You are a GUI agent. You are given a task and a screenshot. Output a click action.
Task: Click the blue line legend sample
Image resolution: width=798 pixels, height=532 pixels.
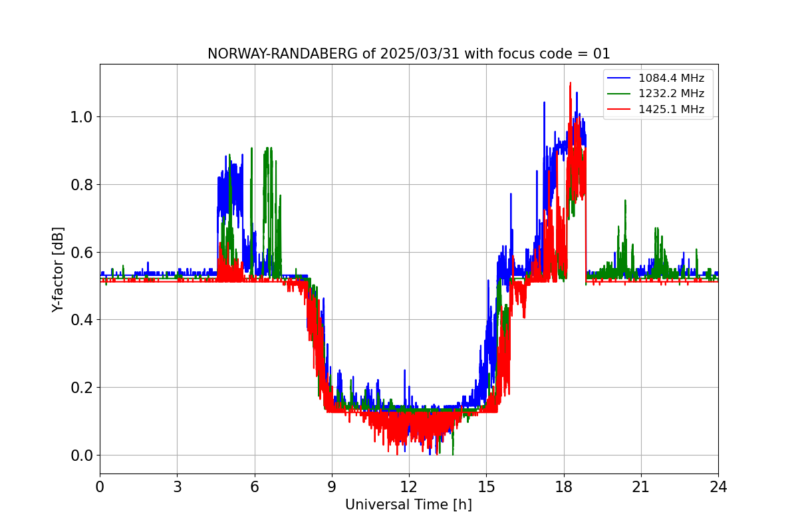619,78
